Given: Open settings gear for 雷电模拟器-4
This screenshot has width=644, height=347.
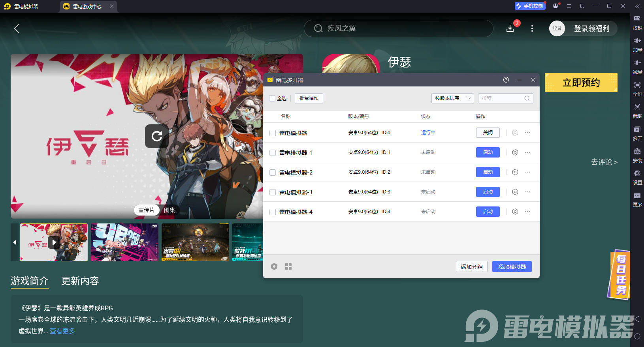Looking at the screenshot, I should (515, 212).
